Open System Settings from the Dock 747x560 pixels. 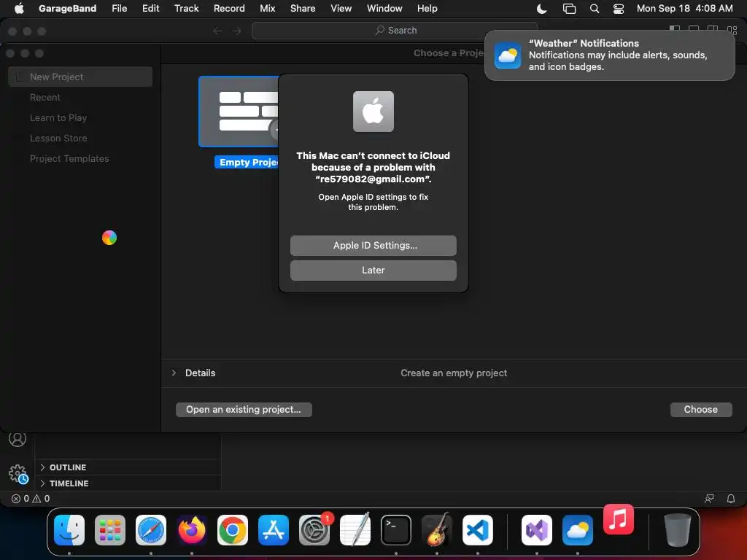(314, 530)
